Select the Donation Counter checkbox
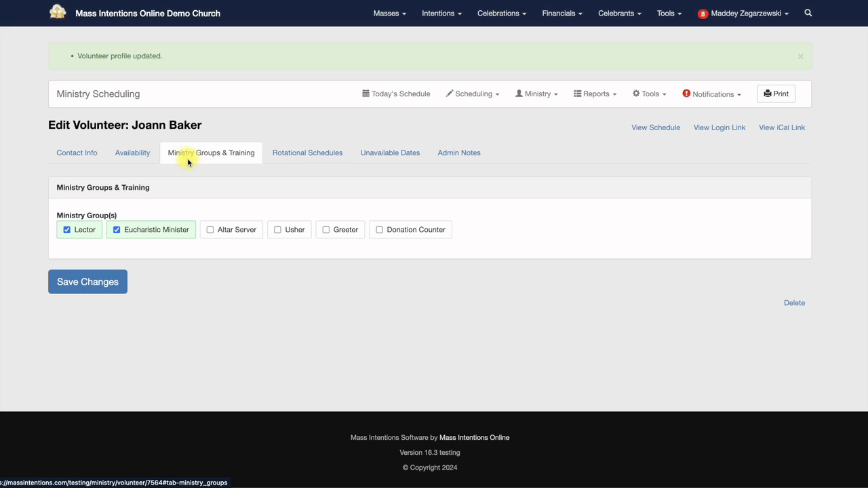868x488 pixels. click(380, 230)
